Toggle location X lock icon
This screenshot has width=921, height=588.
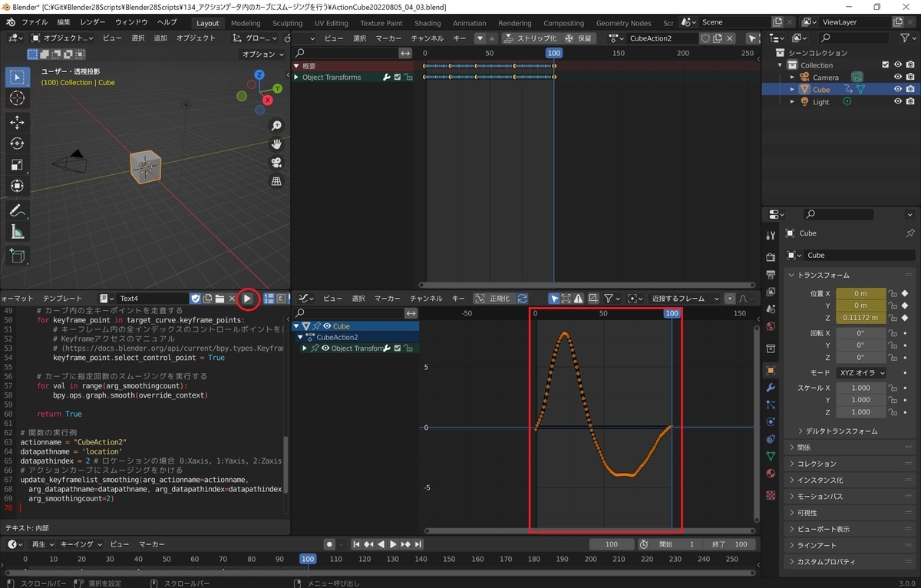point(892,293)
